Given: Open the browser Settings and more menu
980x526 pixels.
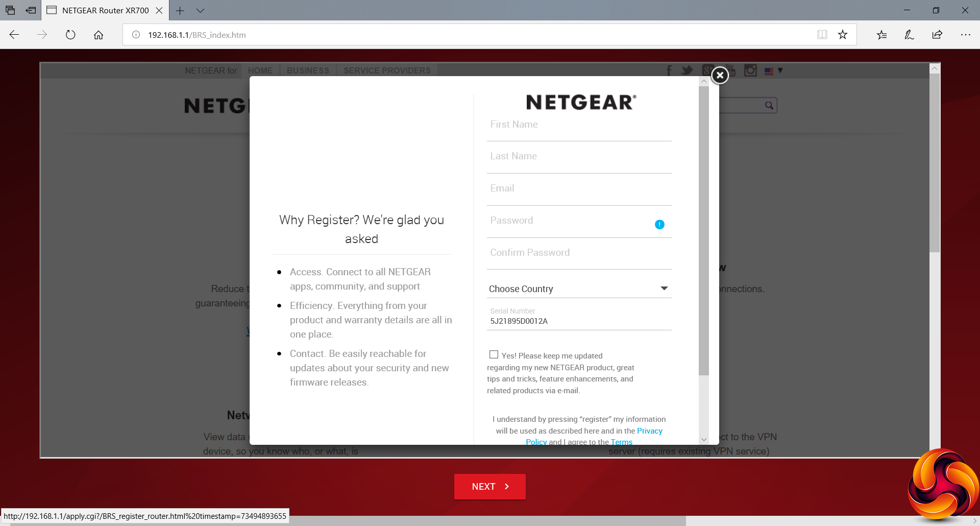Looking at the screenshot, I should click(x=965, y=35).
